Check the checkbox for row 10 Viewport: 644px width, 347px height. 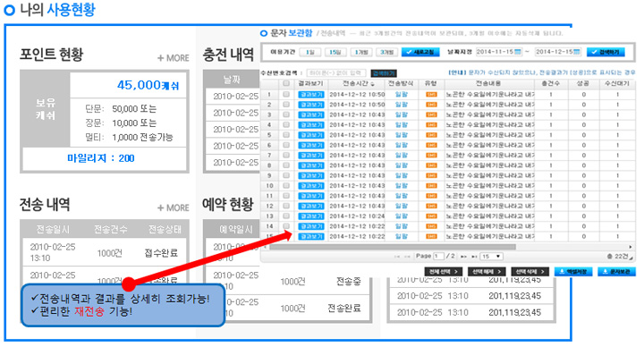pos(286,186)
